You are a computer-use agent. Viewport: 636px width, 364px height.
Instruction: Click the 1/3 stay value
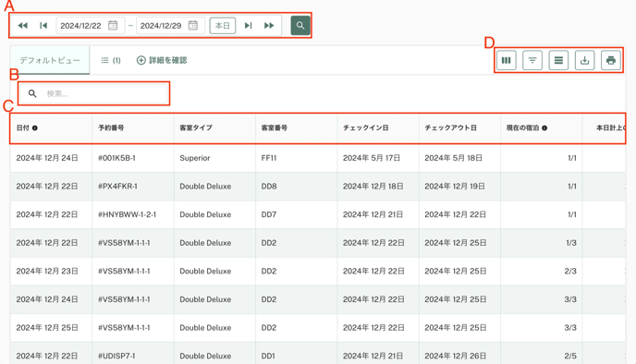[x=571, y=243]
